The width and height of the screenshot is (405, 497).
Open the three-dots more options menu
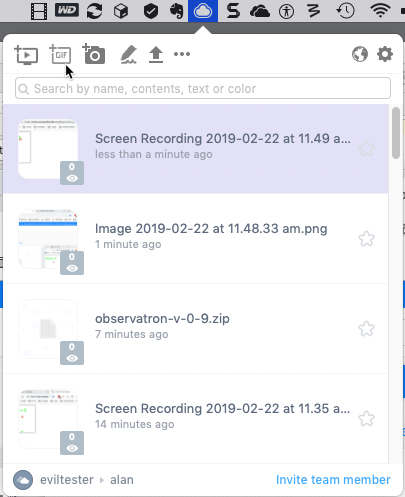(x=182, y=54)
